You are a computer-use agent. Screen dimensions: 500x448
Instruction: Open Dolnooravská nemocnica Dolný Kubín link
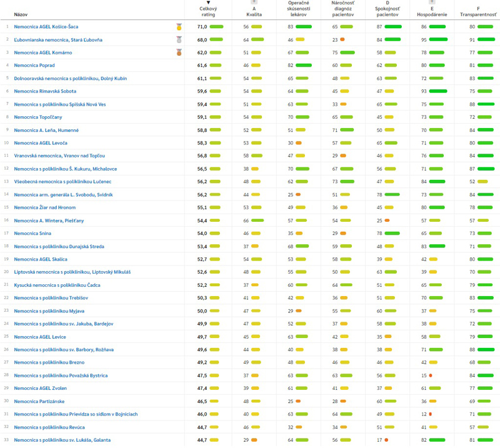pos(71,79)
